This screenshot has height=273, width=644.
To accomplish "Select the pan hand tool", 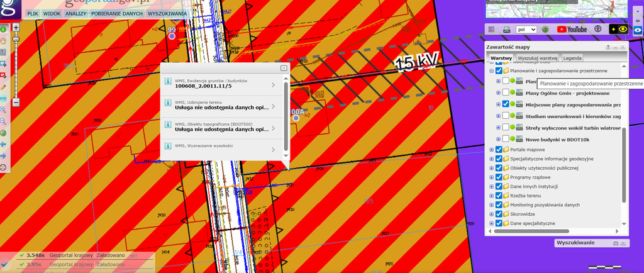I will 3,41.
